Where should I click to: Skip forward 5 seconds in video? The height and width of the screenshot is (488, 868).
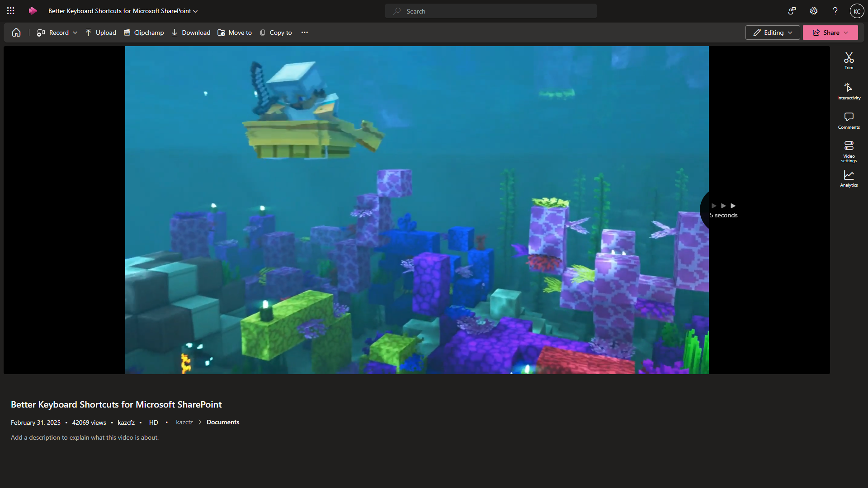coord(723,210)
